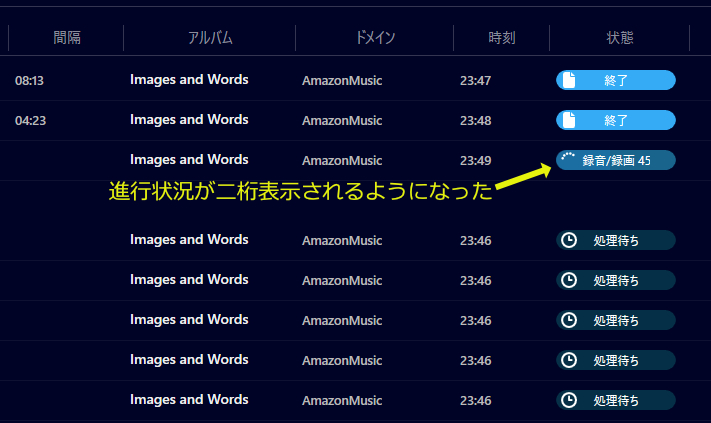The width and height of the screenshot is (711, 423).
Task: Click the 時刻 column header
Action: point(501,38)
